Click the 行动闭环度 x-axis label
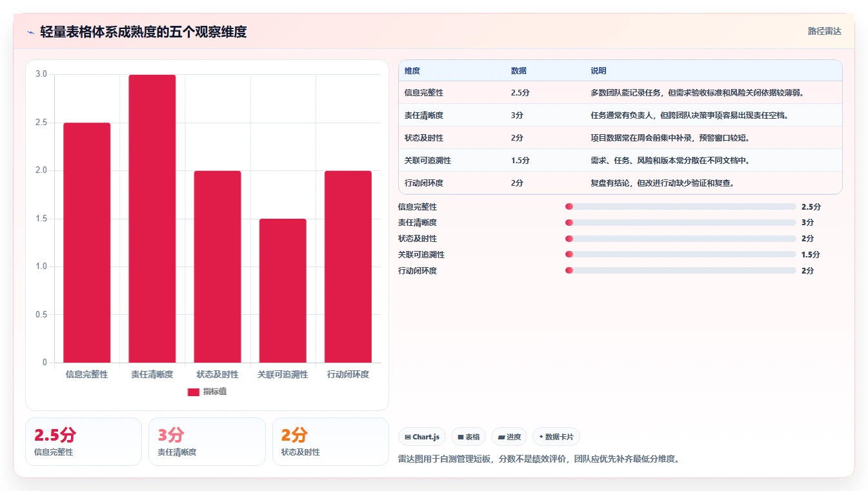Viewport: 868px width, 491px height. tap(348, 374)
